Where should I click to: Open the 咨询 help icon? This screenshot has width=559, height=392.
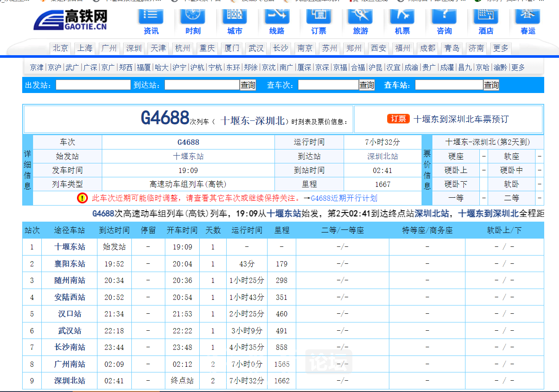pos(444,22)
